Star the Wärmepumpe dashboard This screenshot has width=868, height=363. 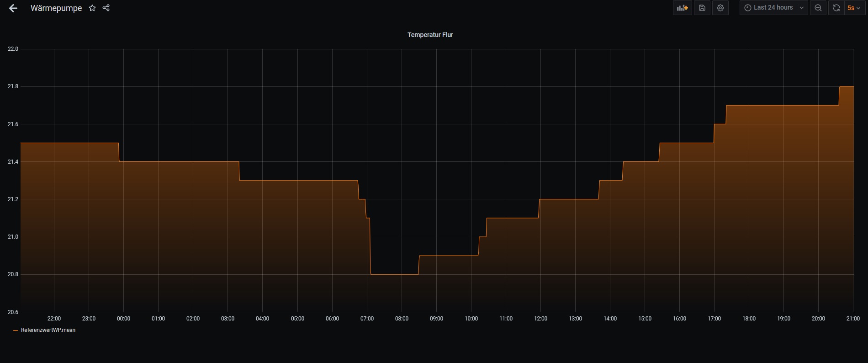[92, 8]
